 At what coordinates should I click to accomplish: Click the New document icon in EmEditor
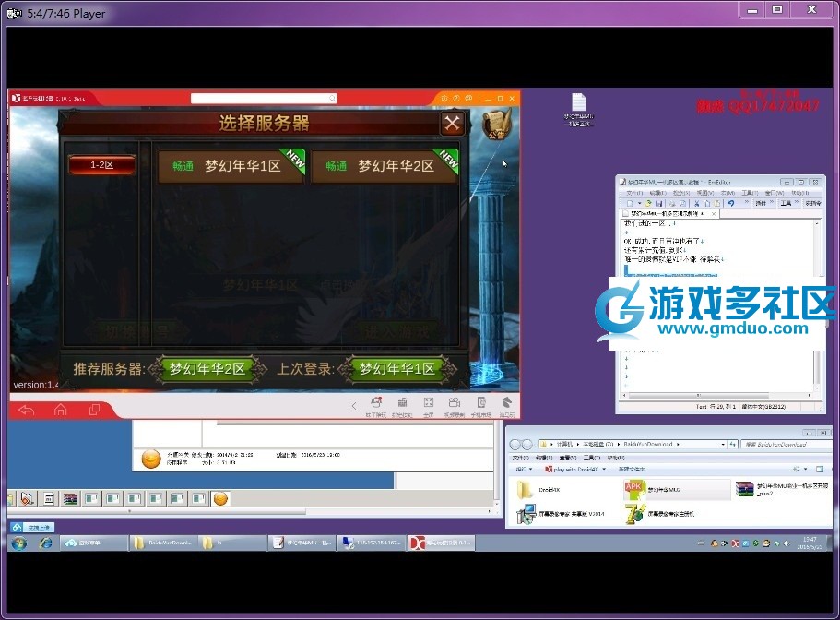(x=630, y=203)
